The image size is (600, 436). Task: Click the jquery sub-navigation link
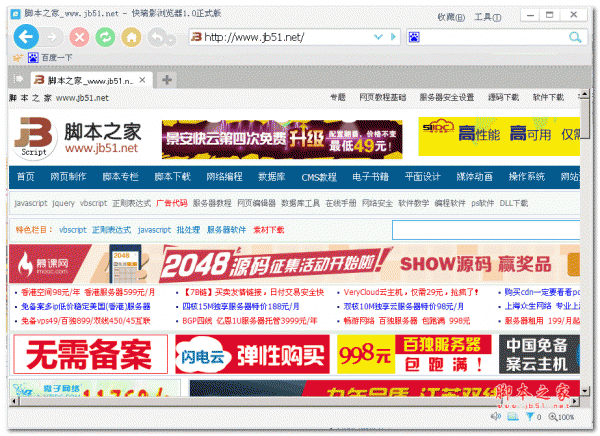coord(63,203)
